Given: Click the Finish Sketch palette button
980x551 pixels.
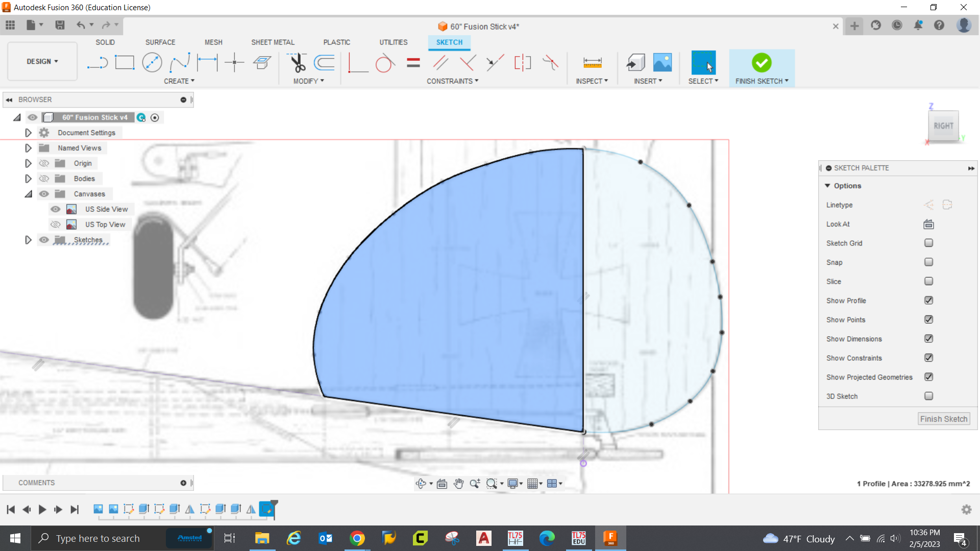Looking at the screenshot, I should pyautogui.click(x=943, y=419).
